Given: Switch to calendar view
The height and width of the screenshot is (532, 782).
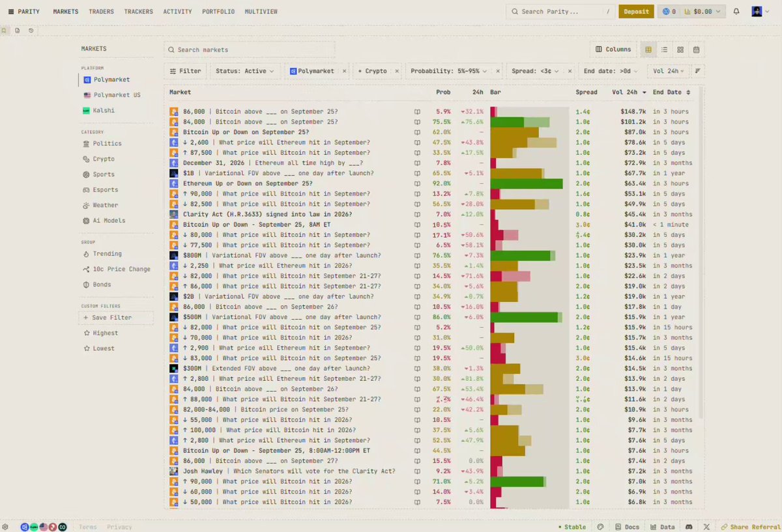Looking at the screenshot, I should point(696,49).
